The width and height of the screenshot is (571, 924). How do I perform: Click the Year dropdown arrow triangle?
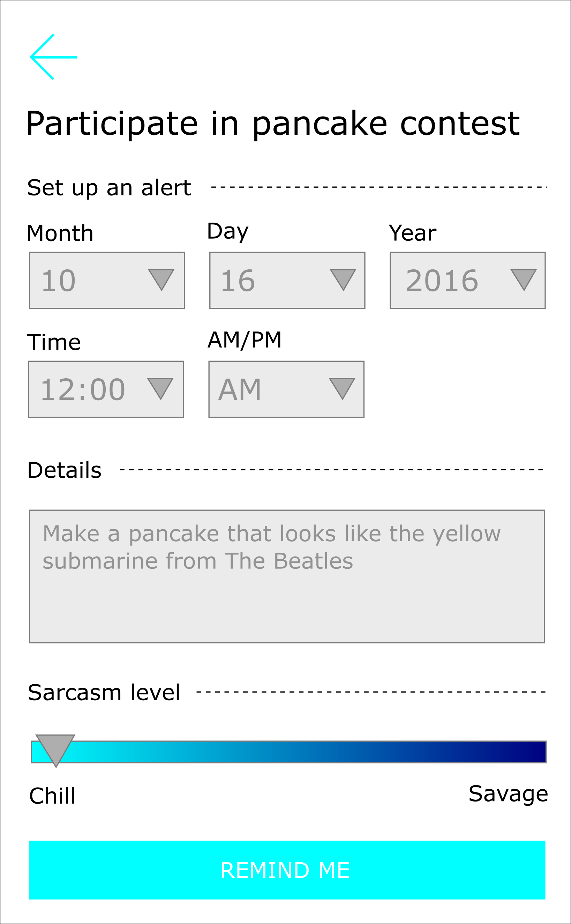click(x=523, y=278)
